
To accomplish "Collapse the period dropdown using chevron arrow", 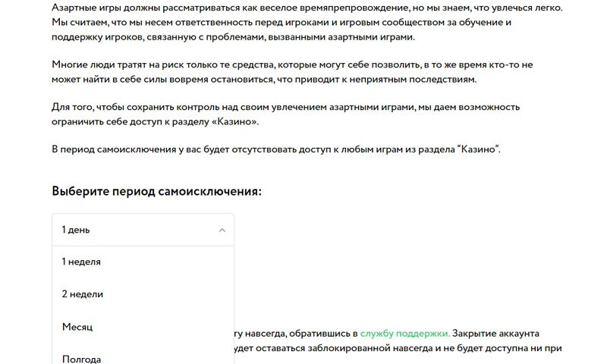I will pyautogui.click(x=222, y=230).
